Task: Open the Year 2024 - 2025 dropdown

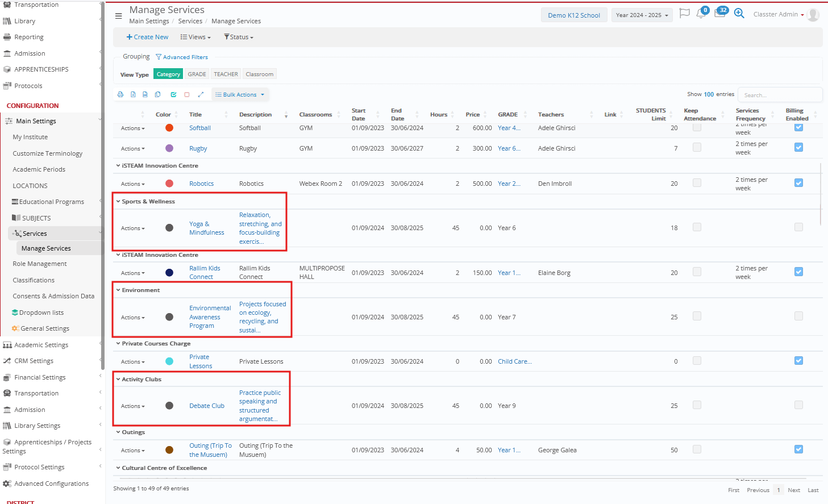Action: (642, 15)
